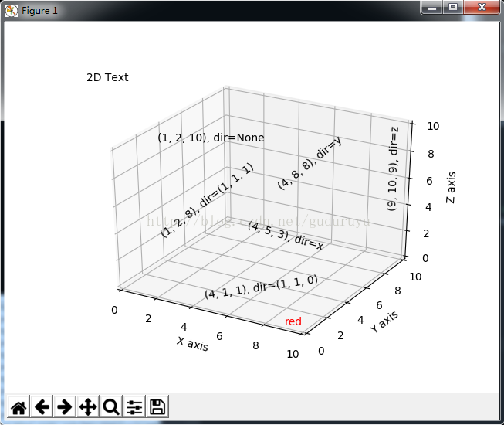Save the figure with floppy disk icon

coord(157,407)
